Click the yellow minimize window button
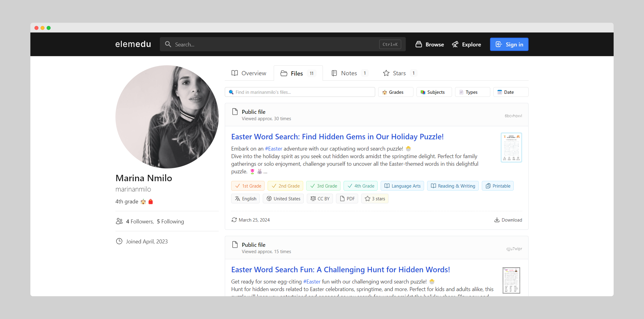The height and width of the screenshot is (319, 644). point(43,28)
